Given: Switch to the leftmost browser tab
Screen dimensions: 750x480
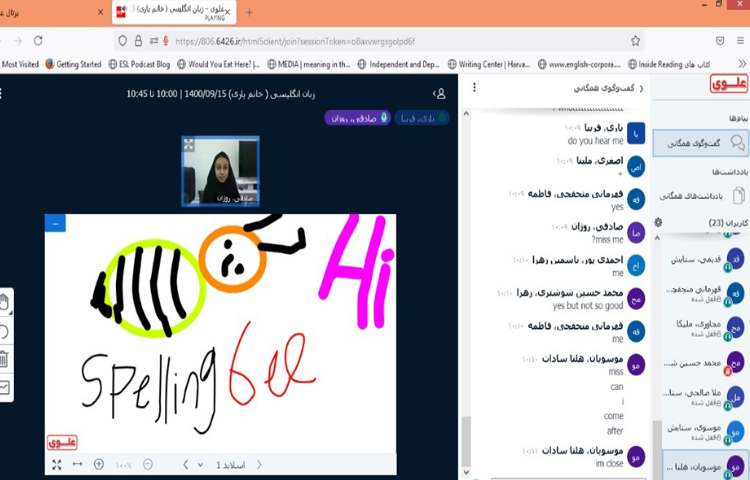Looking at the screenshot, I should click(x=50, y=12).
